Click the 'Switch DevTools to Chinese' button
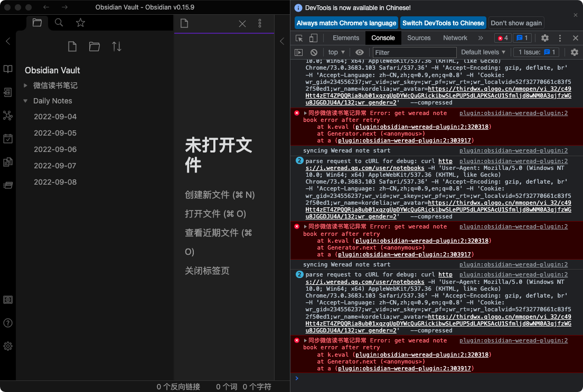 click(443, 23)
